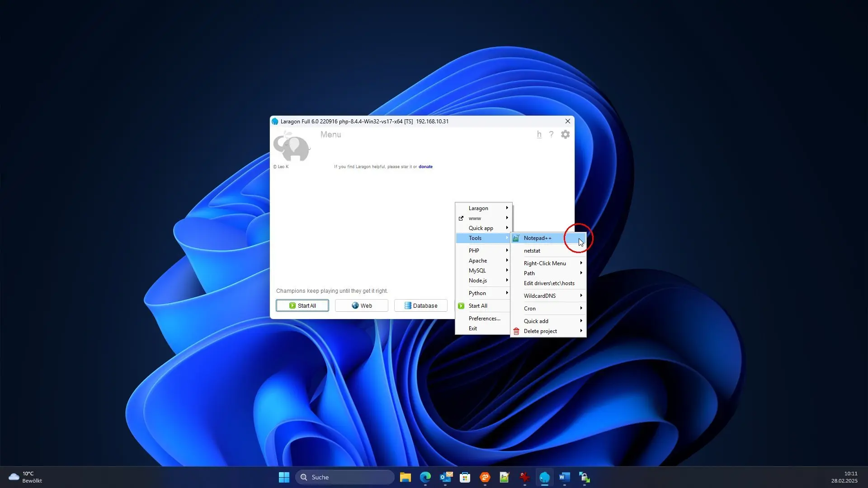
Task: Expand the WildcardDNS submenu
Action: coord(548,296)
